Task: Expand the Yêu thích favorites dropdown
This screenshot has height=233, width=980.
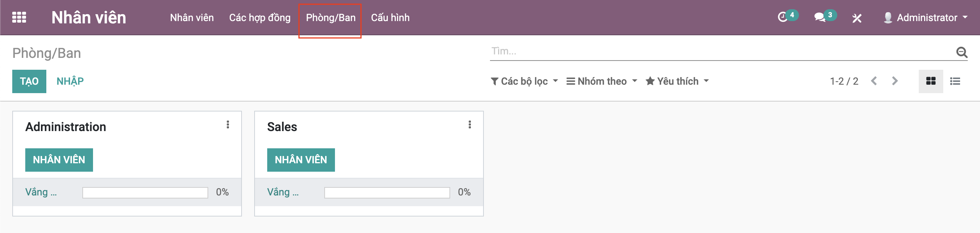Action: (677, 81)
